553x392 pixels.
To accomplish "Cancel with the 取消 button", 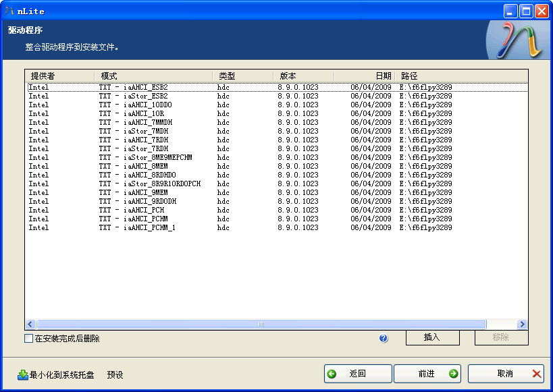I will click(x=506, y=374).
